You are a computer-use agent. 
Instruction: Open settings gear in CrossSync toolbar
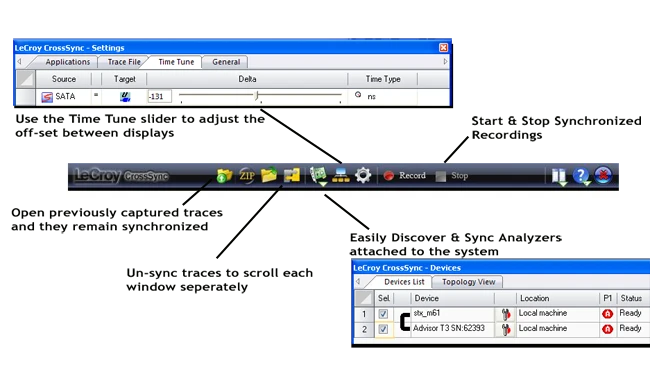coord(363,175)
